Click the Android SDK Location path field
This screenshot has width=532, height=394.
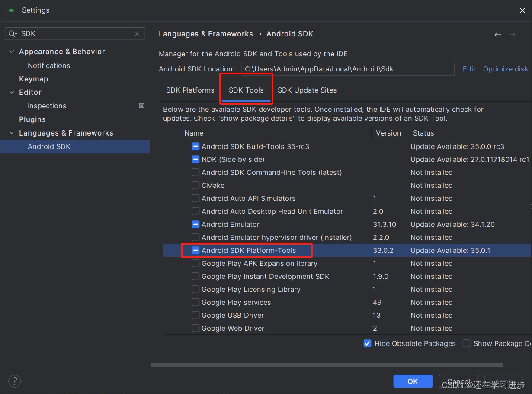(348, 69)
